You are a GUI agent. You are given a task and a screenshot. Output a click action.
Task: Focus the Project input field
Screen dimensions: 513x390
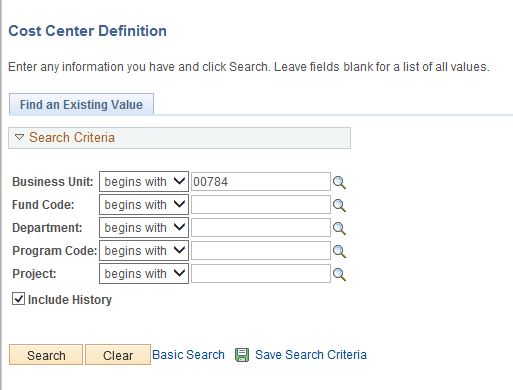pyautogui.click(x=261, y=273)
